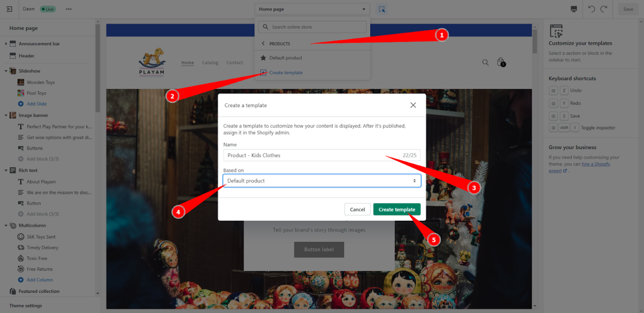Image resolution: width=644 pixels, height=313 pixels.
Task: Open the cart icon showing one item
Action: point(501,62)
